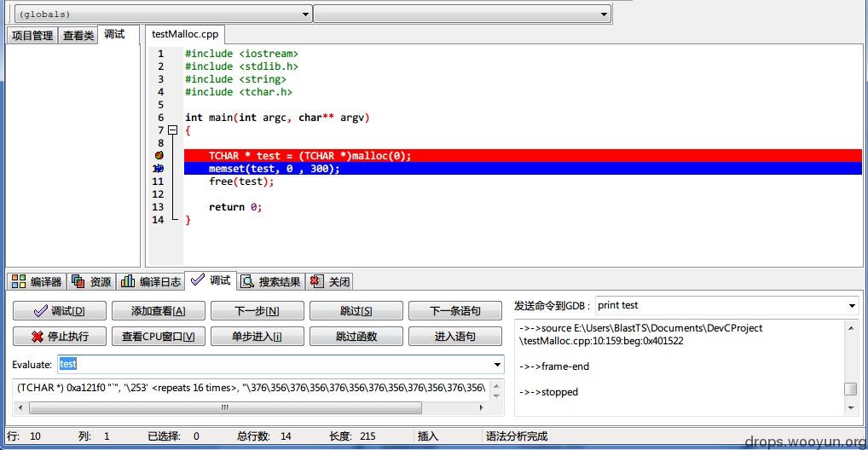Expand the GDB command history dropdown

(x=852, y=305)
